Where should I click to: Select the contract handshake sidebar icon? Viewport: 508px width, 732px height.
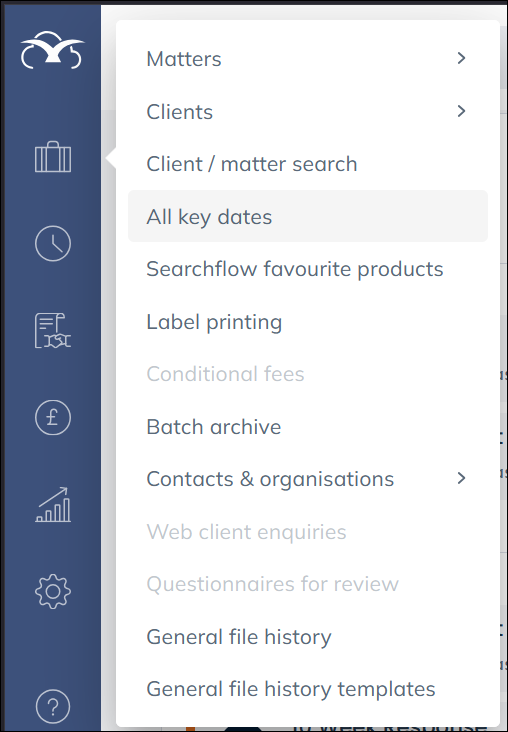[x=53, y=331]
